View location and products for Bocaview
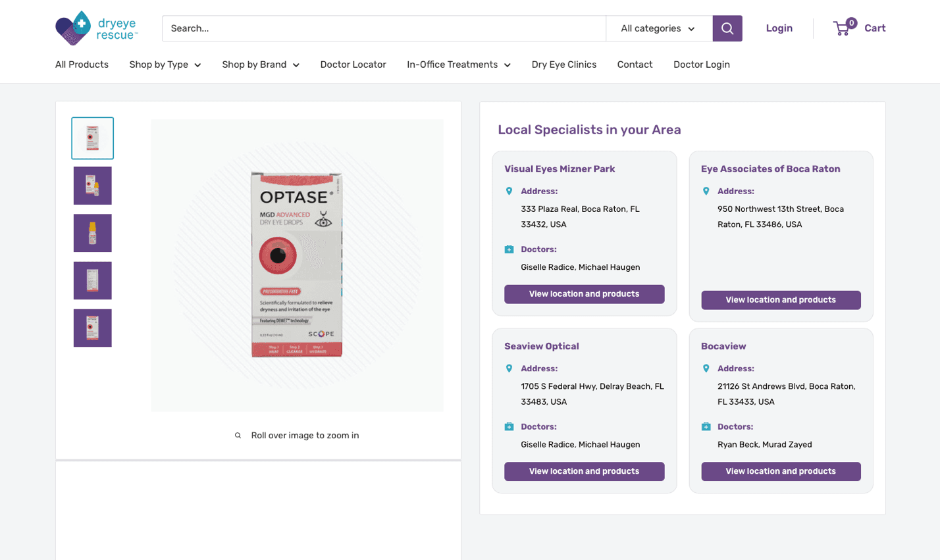 coord(781,471)
